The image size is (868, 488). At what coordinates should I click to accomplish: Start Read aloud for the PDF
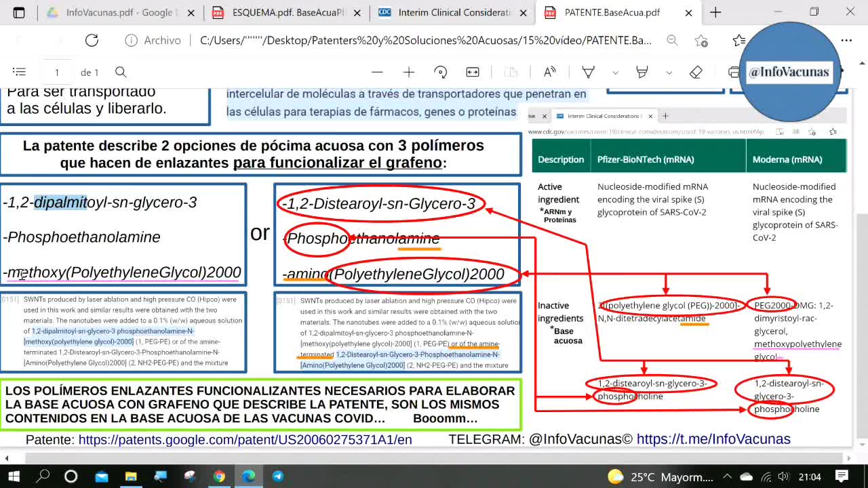coord(550,72)
